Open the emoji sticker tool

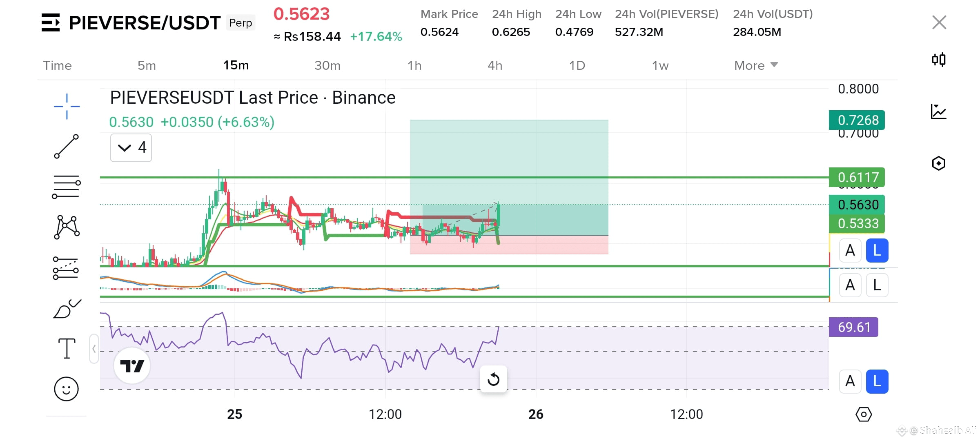point(66,389)
